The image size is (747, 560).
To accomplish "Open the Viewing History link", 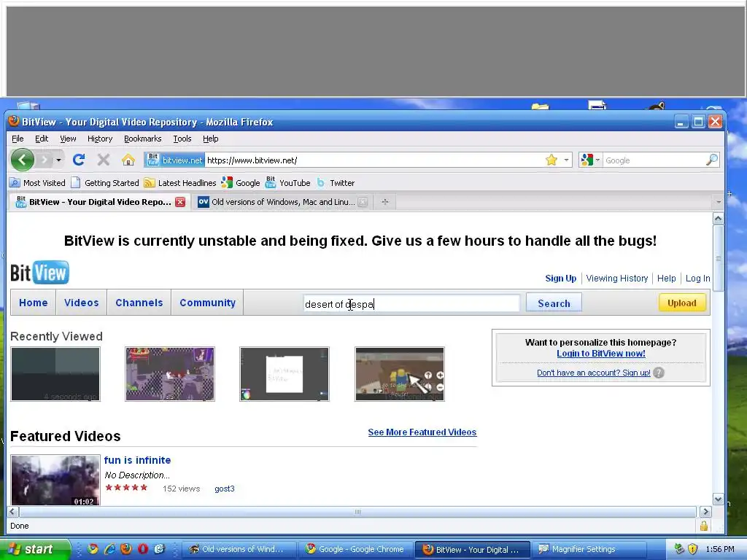I will 617,278.
